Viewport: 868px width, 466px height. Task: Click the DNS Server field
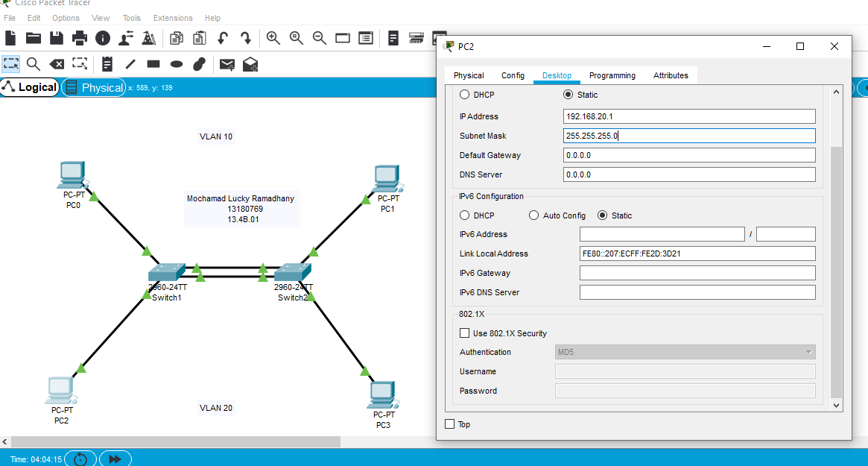click(x=689, y=174)
